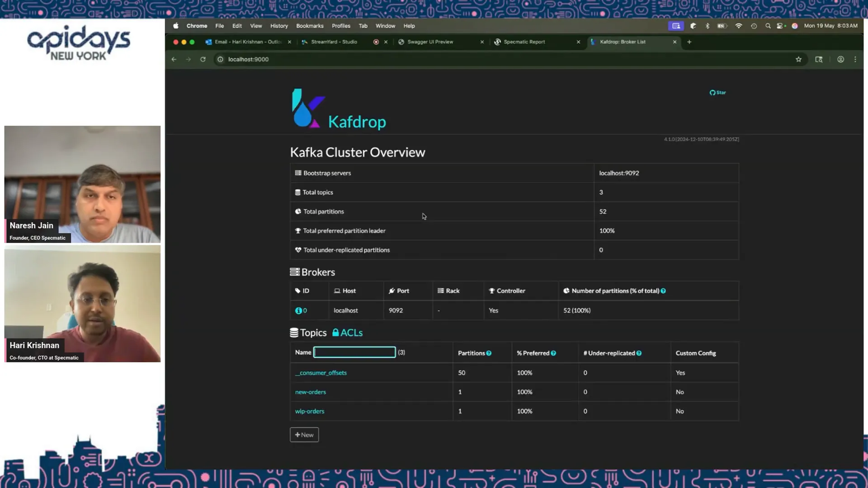Open the screen mirroring menu bar icon
Image resolution: width=868 pixels, height=488 pixels.
(x=676, y=26)
